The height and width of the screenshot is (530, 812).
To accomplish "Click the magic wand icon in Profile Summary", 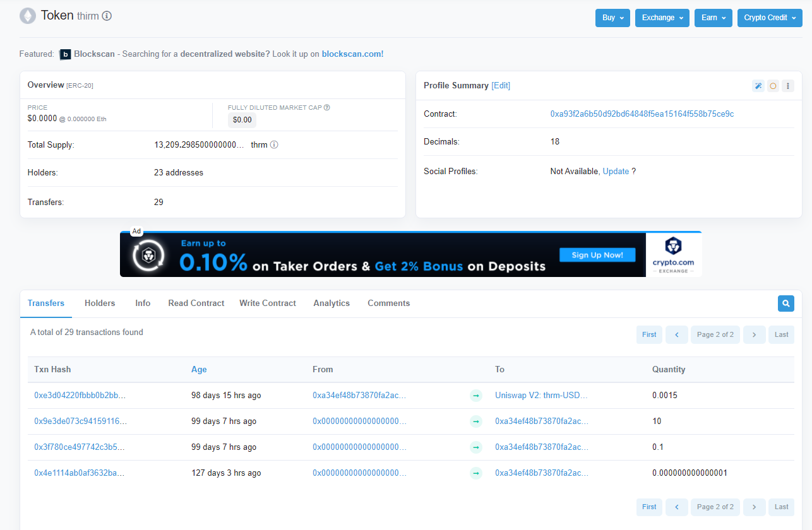I will [758, 86].
